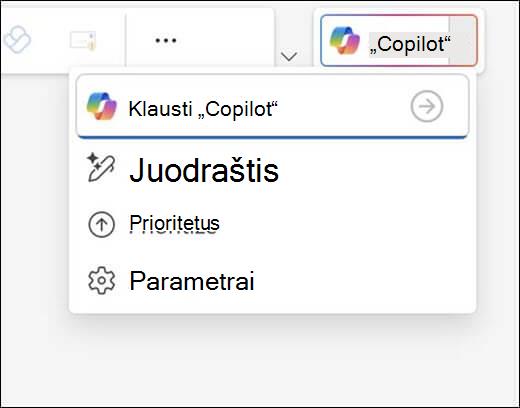The width and height of the screenshot is (520, 408).
Task: Click the faded Viva Insights icon at left
Action: pyautogui.click(x=17, y=39)
